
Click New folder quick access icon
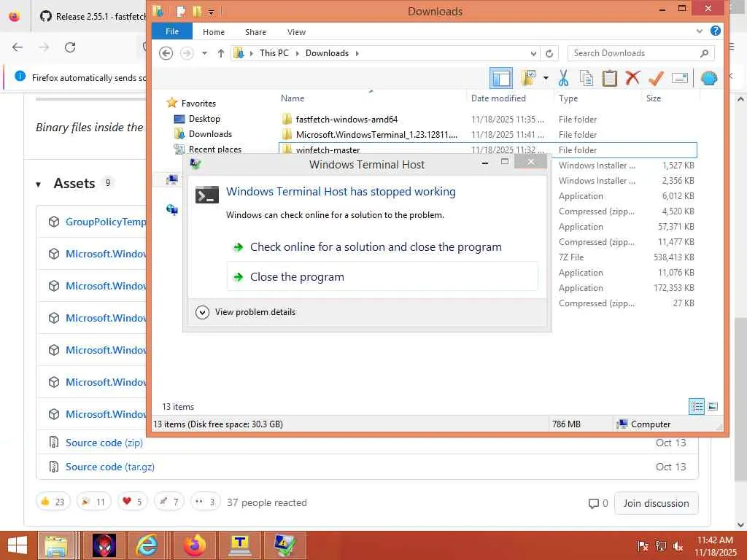(197, 11)
